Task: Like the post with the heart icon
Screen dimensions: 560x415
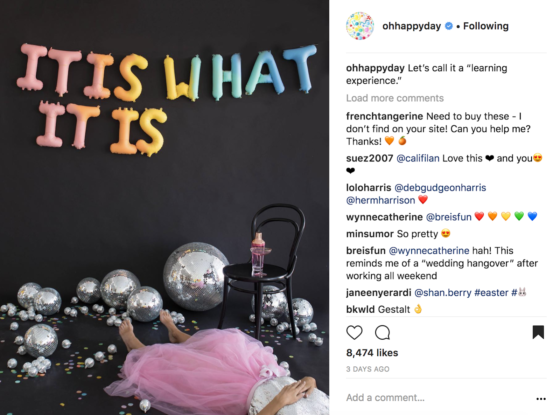Action: point(354,332)
